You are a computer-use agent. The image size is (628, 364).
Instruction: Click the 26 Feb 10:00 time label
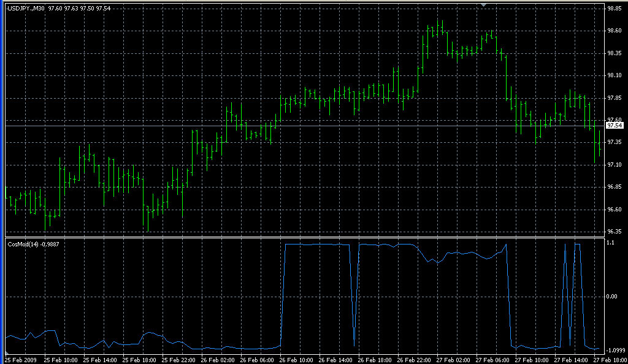point(296,360)
